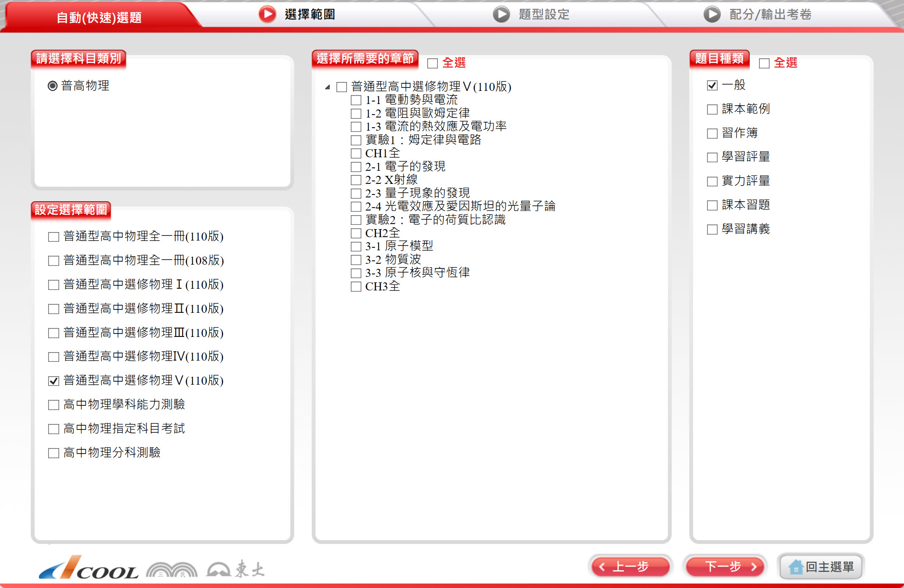Click the 三民 arch logo at bottom
904x588 pixels.
(172, 569)
